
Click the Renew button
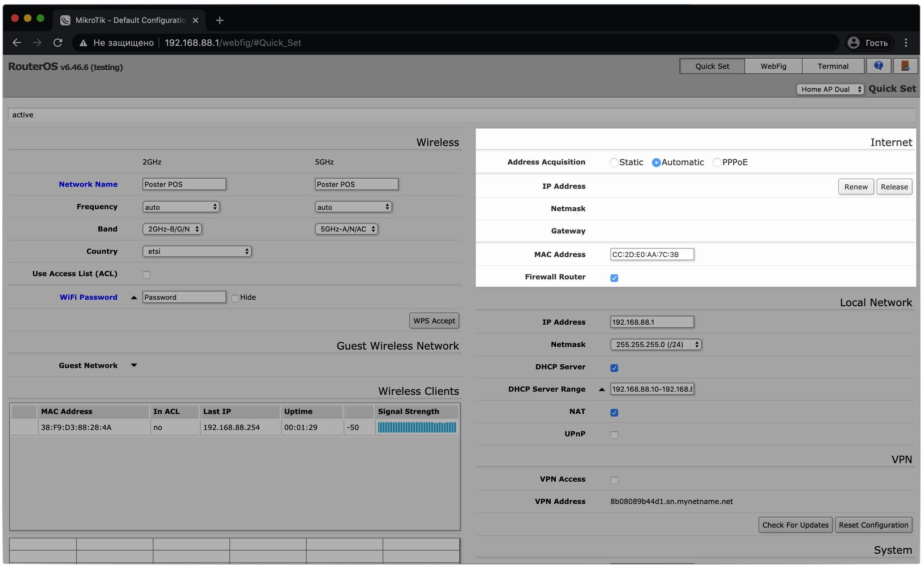click(x=856, y=187)
